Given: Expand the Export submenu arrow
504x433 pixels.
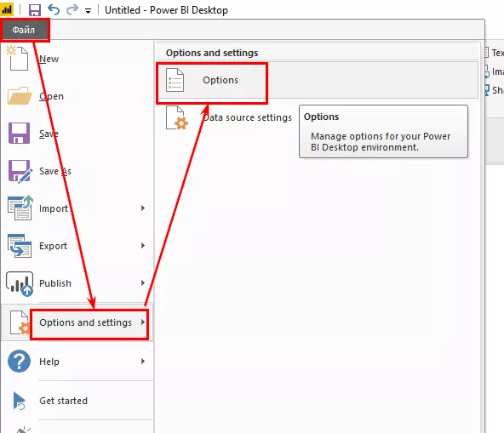Looking at the screenshot, I should pyautogui.click(x=143, y=245).
